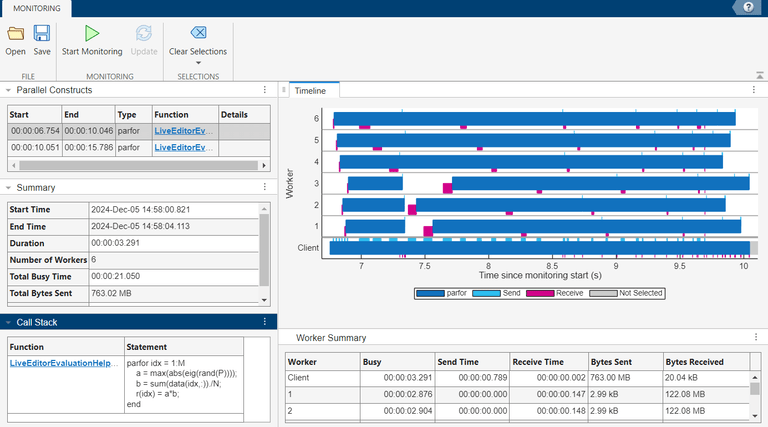Screen dimensions: 768x427
Task: Collapse the toolstrip ribbon
Action: click(757, 74)
